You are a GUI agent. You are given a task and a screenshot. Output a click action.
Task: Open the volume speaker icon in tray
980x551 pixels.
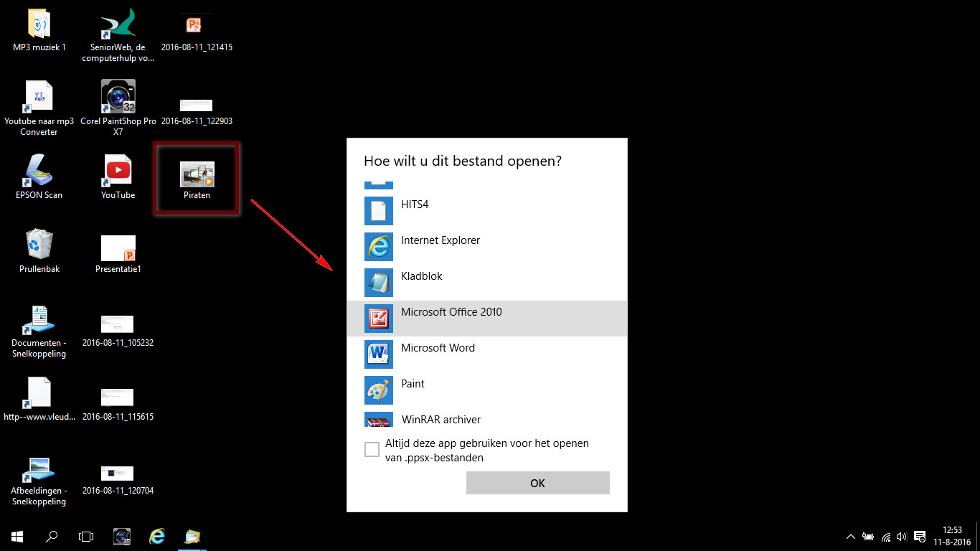coord(902,536)
